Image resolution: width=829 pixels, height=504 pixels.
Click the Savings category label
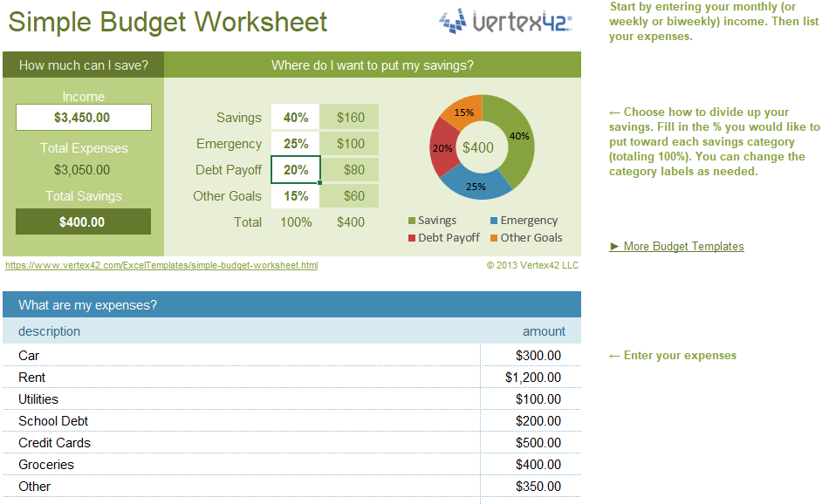(x=238, y=118)
